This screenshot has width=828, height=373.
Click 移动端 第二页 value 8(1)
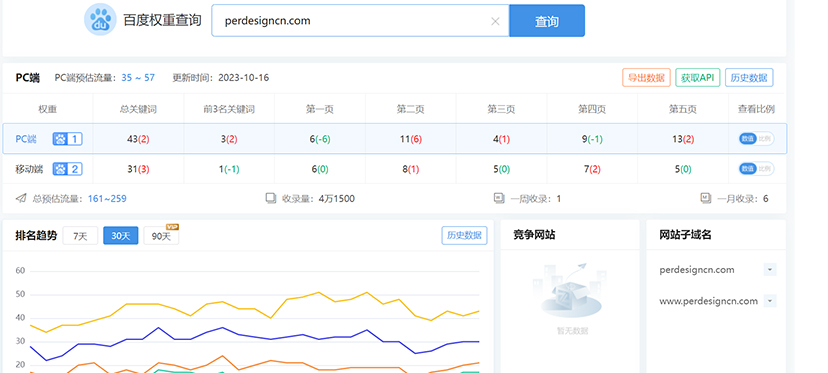click(410, 170)
